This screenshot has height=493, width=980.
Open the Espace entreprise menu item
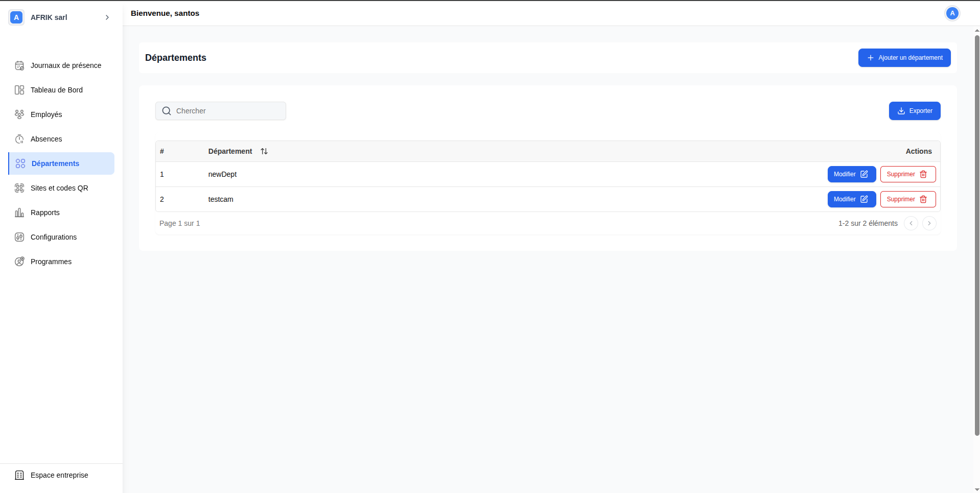[59, 475]
